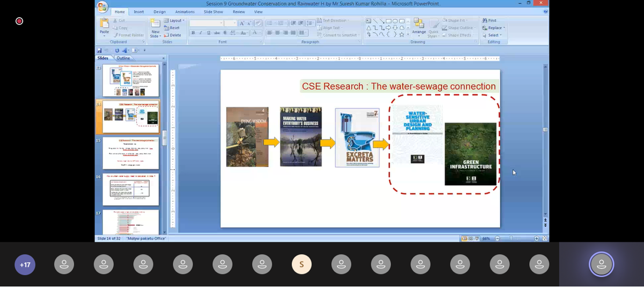This screenshot has height=288, width=644.
Task: Select the Text Box shape in gallery
Action: (x=368, y=21)
